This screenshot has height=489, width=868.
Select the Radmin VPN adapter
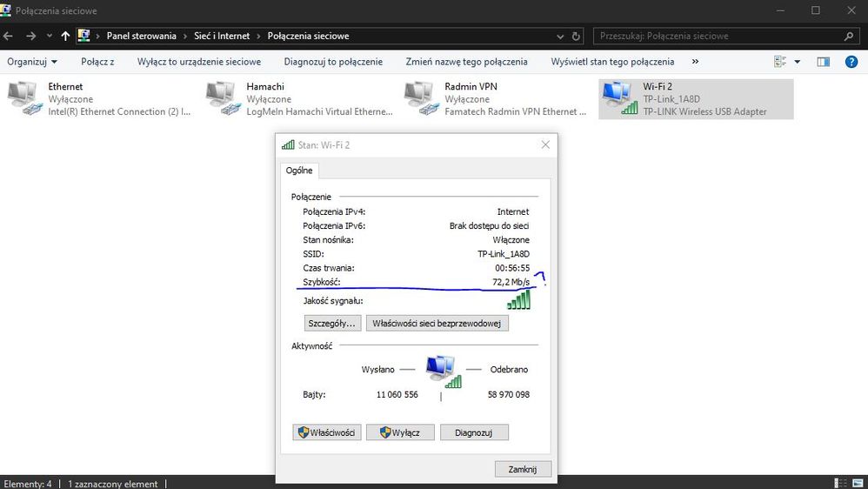pos(420,98)
